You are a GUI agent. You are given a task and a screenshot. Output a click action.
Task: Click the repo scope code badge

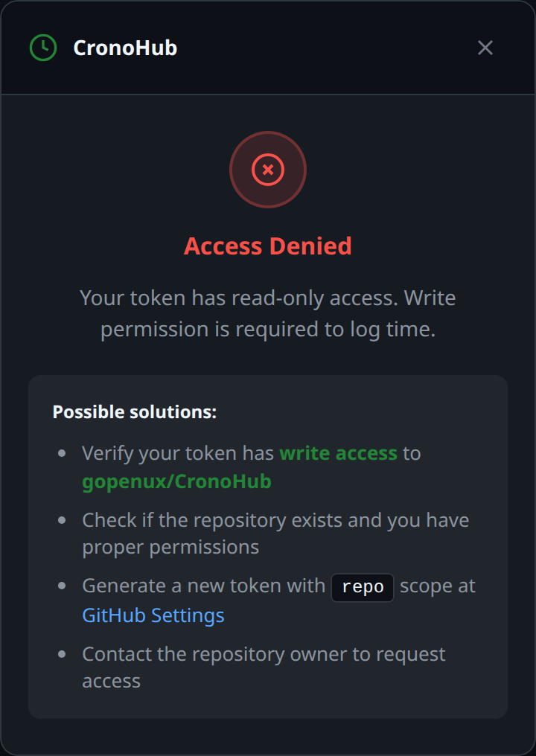click(x=362, y=587)
